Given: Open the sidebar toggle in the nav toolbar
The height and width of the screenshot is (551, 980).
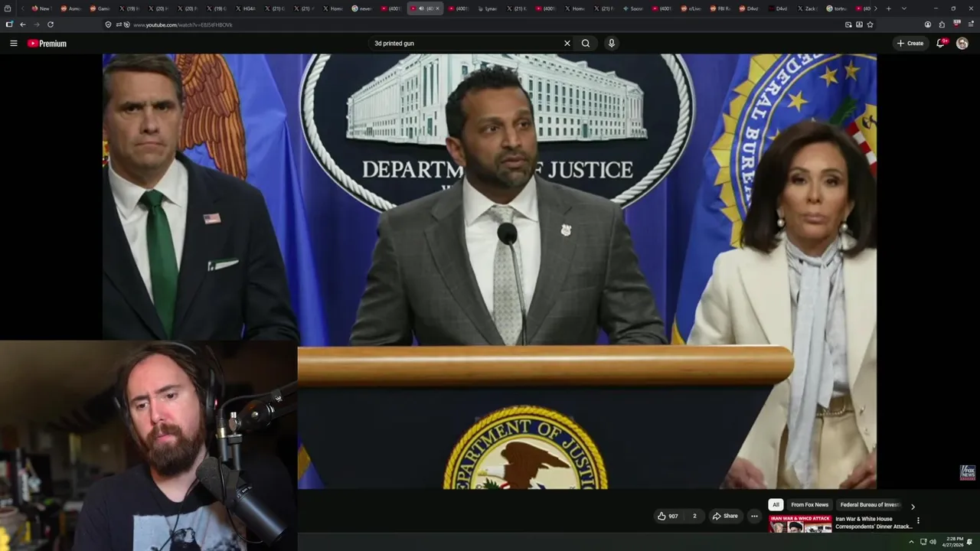Looking at the screenshot, I should [x=9, y=24].
